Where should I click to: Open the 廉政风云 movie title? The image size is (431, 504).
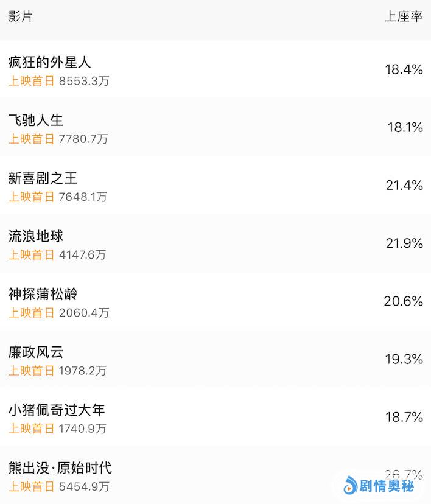click(36, 352)
